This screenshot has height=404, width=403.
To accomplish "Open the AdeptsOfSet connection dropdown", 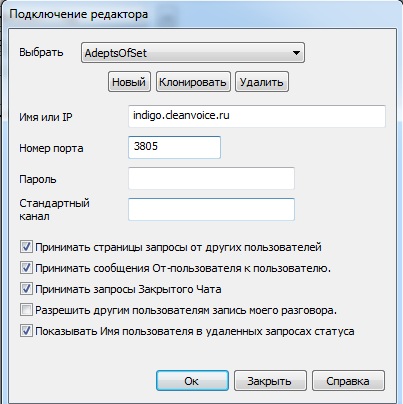I will click(x=193, y=53).
